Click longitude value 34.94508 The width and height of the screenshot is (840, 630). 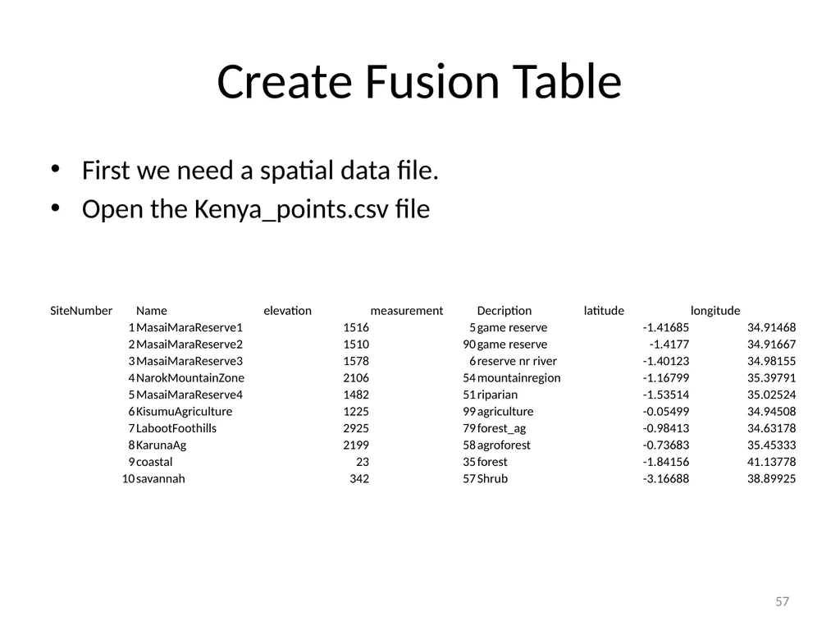771,412
